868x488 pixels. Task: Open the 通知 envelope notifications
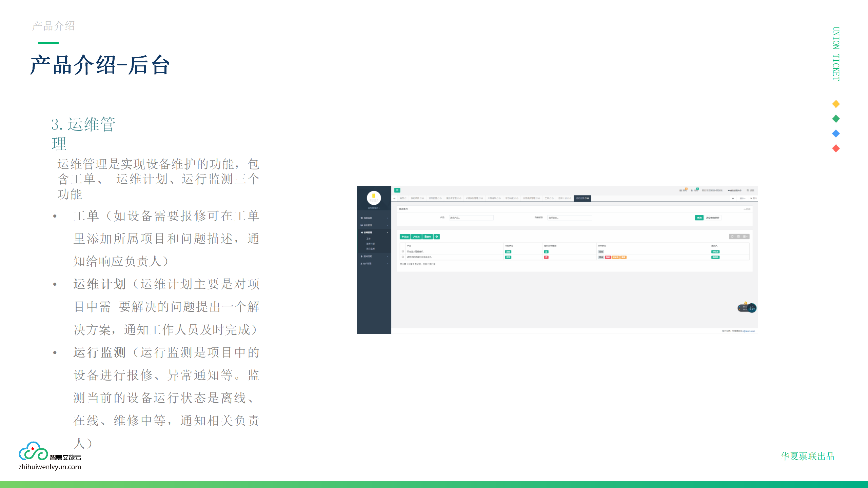(683, 190)
